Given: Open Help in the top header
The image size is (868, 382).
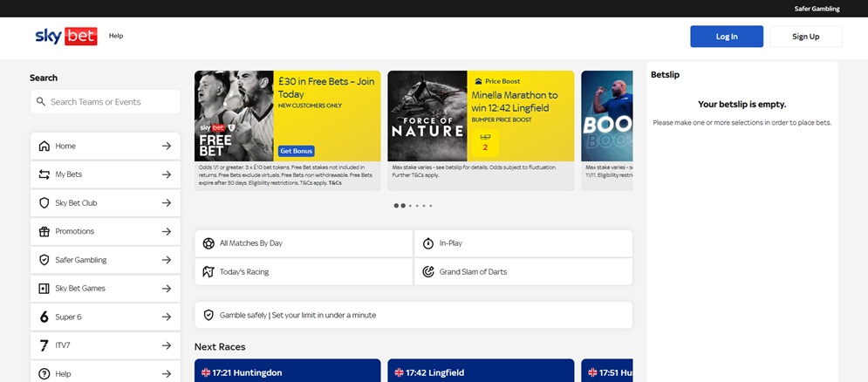Looking at the screenshot, I should click(116, 36).
